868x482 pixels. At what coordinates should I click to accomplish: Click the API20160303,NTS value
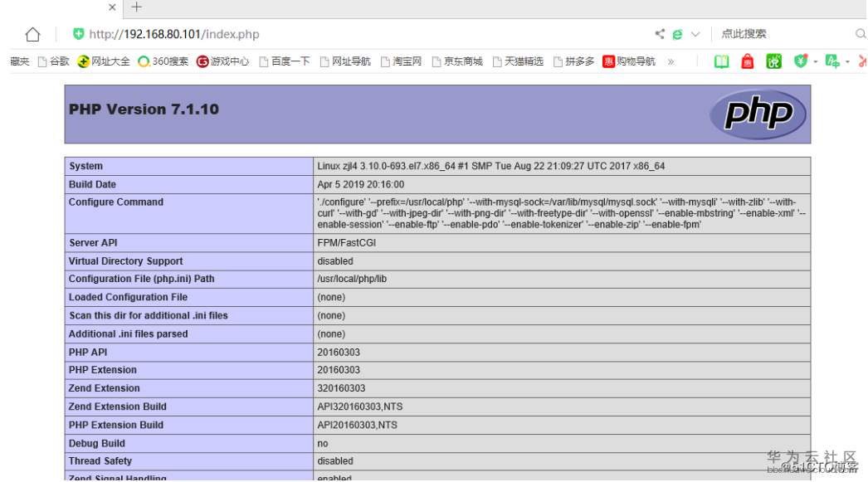357,425
